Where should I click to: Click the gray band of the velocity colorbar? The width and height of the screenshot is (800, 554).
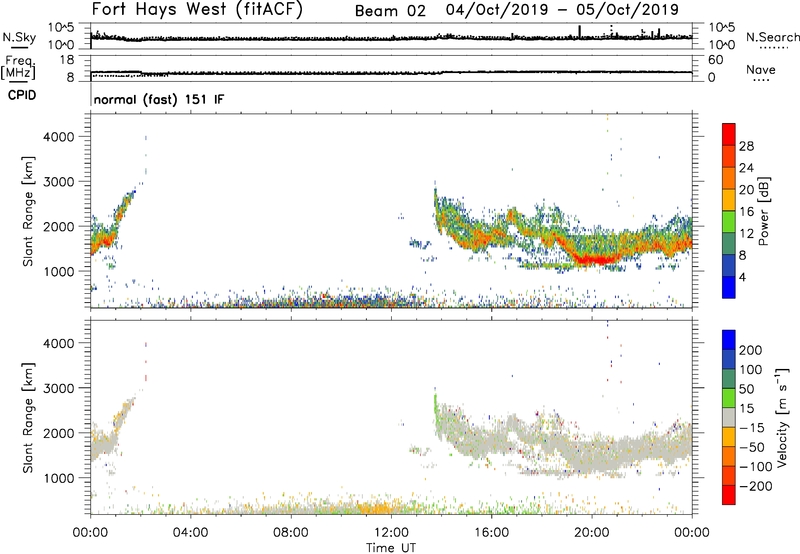[x=729, y=418]
